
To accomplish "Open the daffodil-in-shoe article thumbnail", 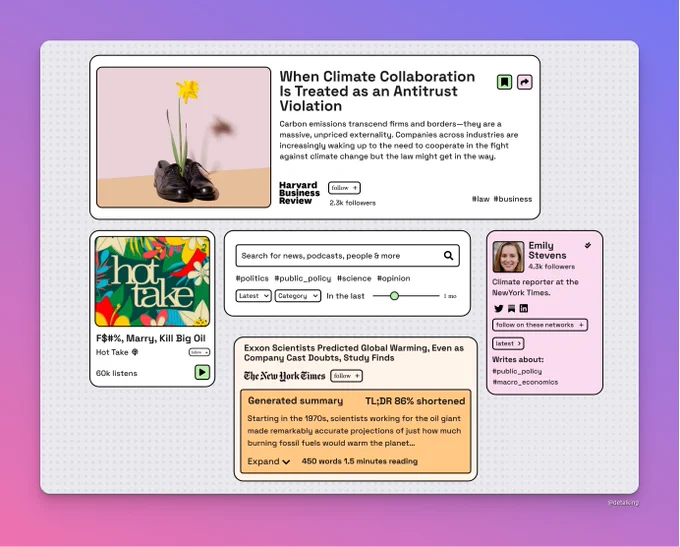I will 183,137.
